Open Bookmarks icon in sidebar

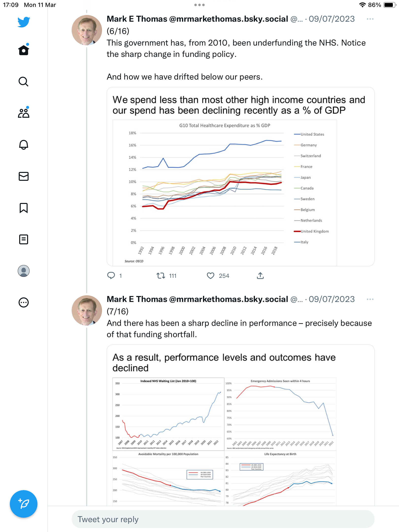24,208
